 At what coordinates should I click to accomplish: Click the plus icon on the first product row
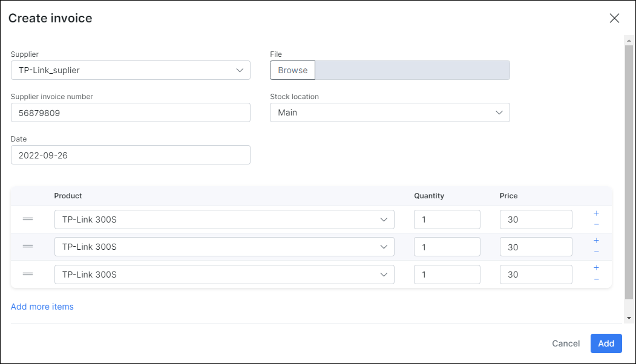pyautogui.click(x=596, y=213)
